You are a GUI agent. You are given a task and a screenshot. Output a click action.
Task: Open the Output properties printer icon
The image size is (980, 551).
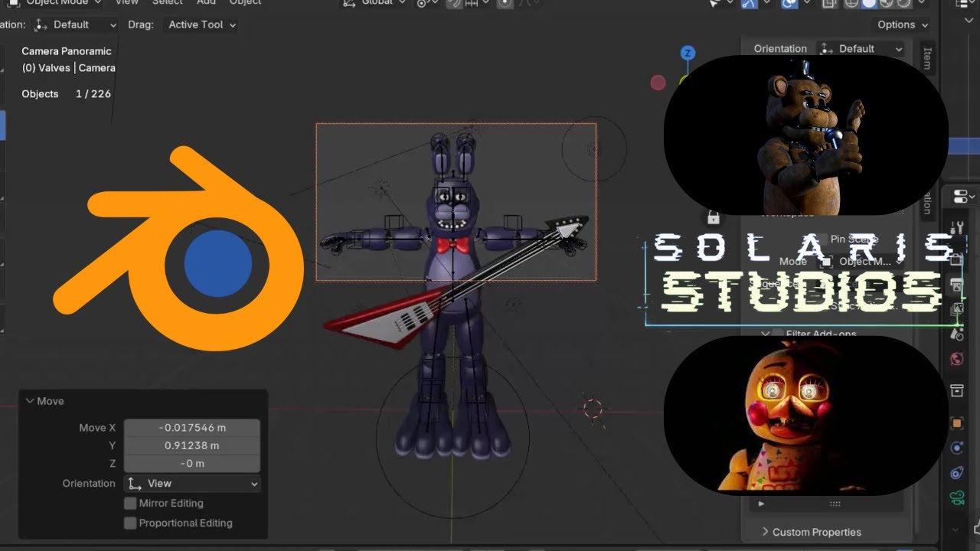pyautogui.click(x=957, y=285)
